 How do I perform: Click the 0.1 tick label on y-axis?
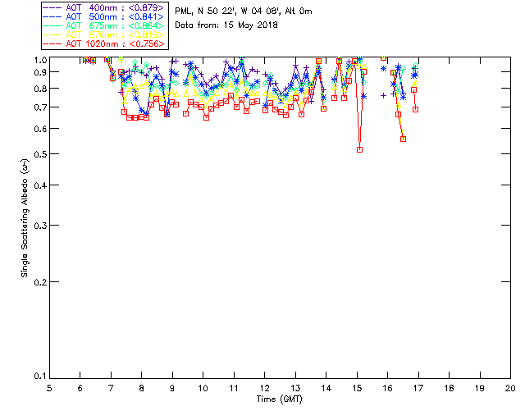tap(40, 377)
